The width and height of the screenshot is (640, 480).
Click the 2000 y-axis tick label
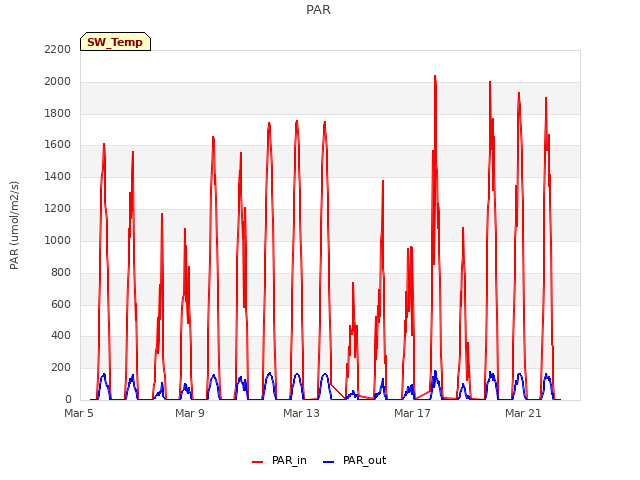[x=58, y=82]
